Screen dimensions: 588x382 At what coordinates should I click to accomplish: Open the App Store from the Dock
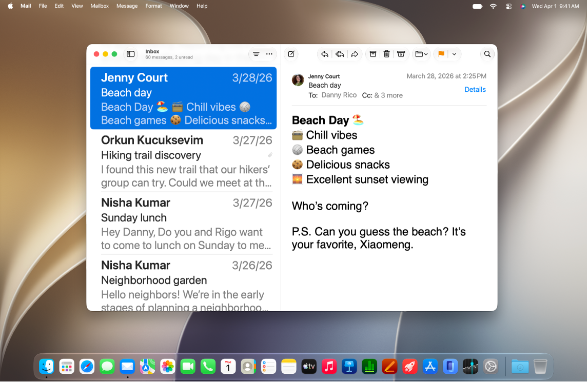point(430,366)
